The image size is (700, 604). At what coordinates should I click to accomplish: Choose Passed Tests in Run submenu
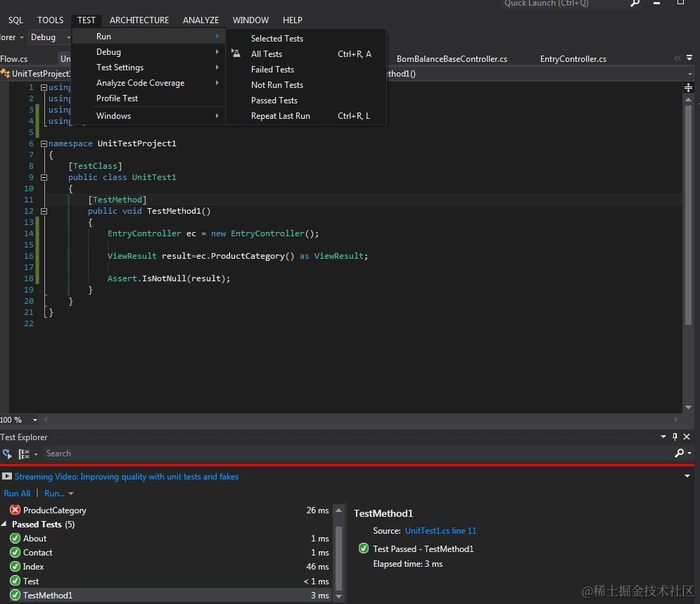pyautogui.click(x=306, y=101)
